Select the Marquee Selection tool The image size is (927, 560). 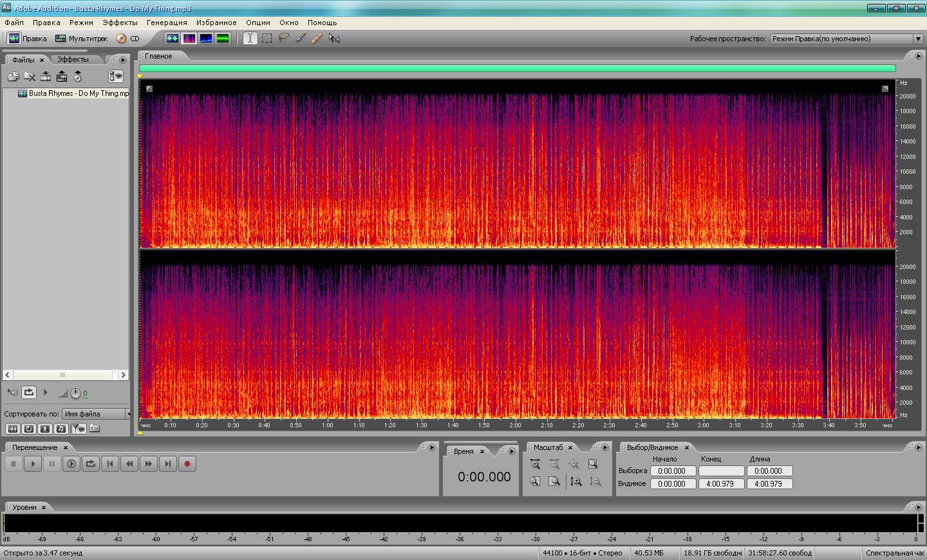click(267, 39)
